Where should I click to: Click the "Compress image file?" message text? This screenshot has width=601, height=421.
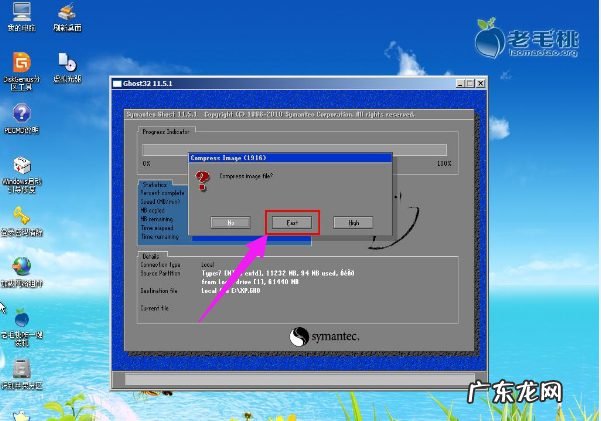point(246,176)
